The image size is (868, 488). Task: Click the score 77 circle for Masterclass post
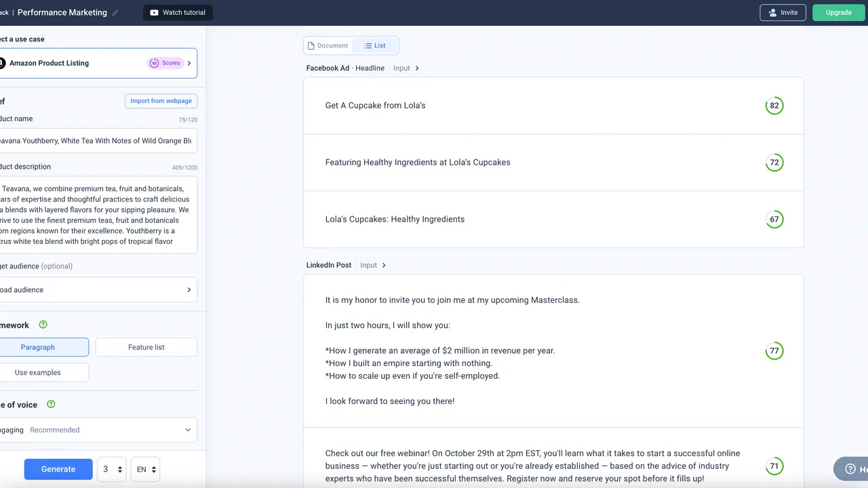click(774, 351)
